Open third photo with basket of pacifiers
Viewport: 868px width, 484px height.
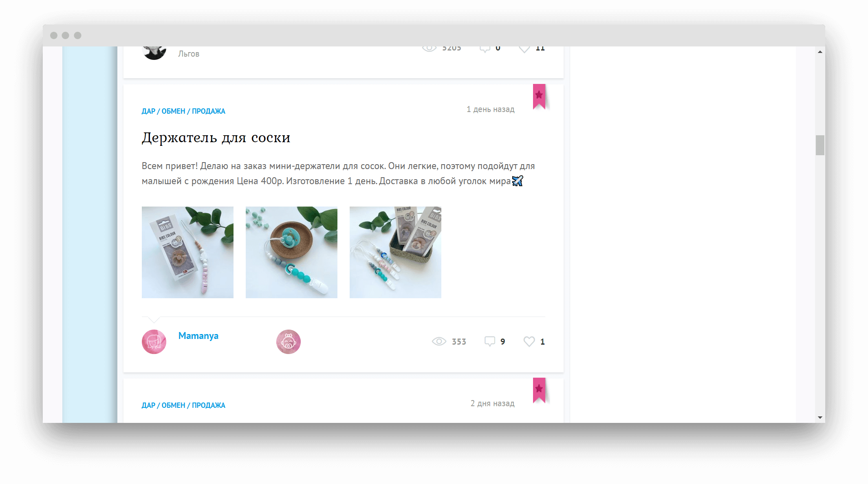pyautogui.click(x=395, y=252)
